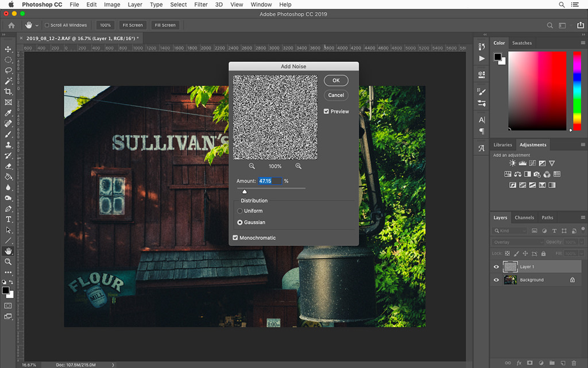
Task: Select the Line tool
Action: point(8,240)
